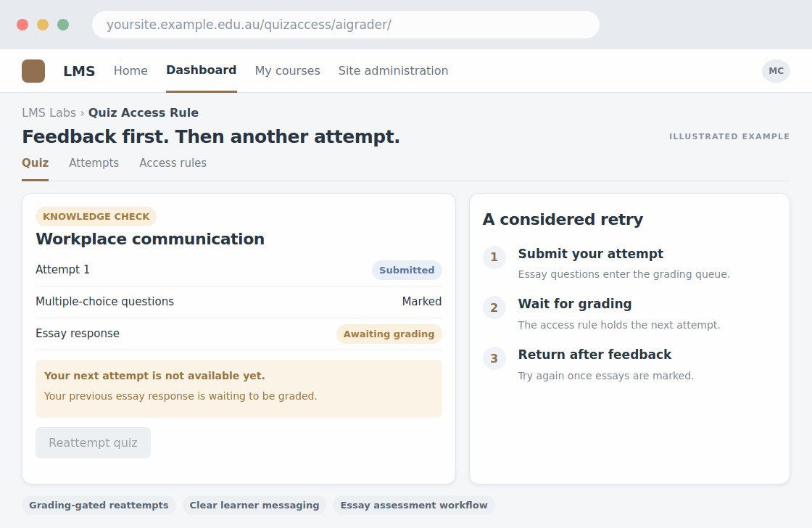
Task: Switch to the Quiz tab
Action: click(36, 162)
